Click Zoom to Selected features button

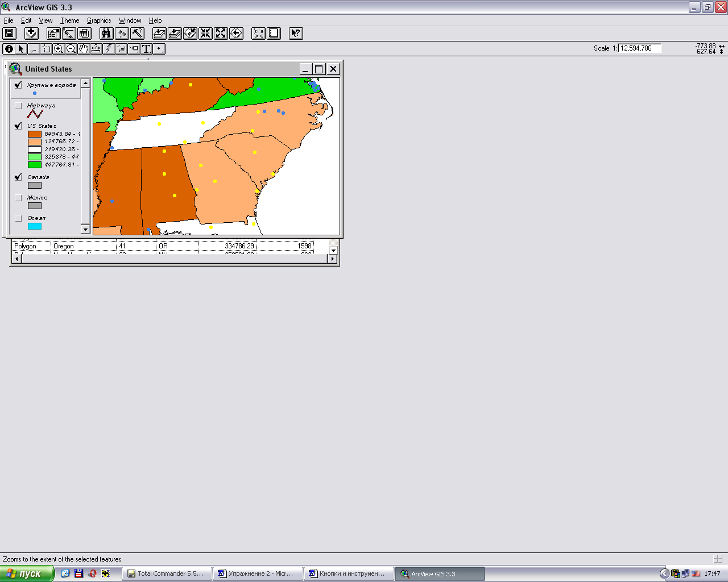[191, 34]
